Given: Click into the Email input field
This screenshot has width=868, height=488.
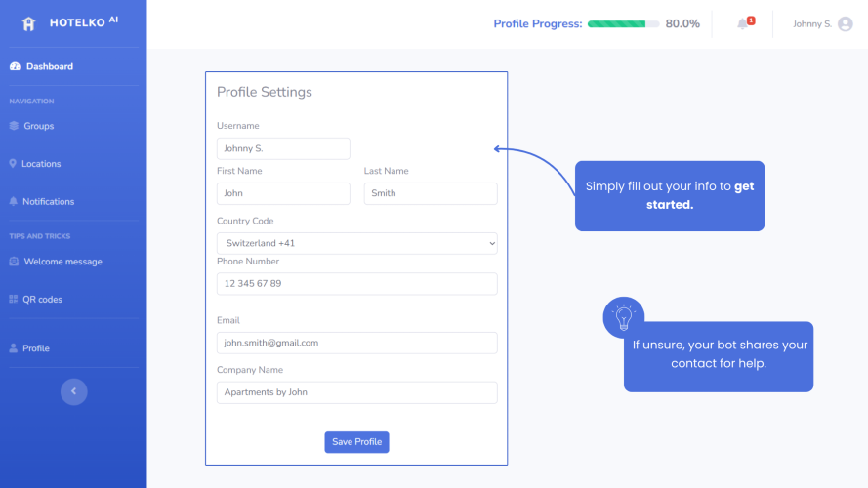Looking at the screenshot, I should click(x=357, y=343).
